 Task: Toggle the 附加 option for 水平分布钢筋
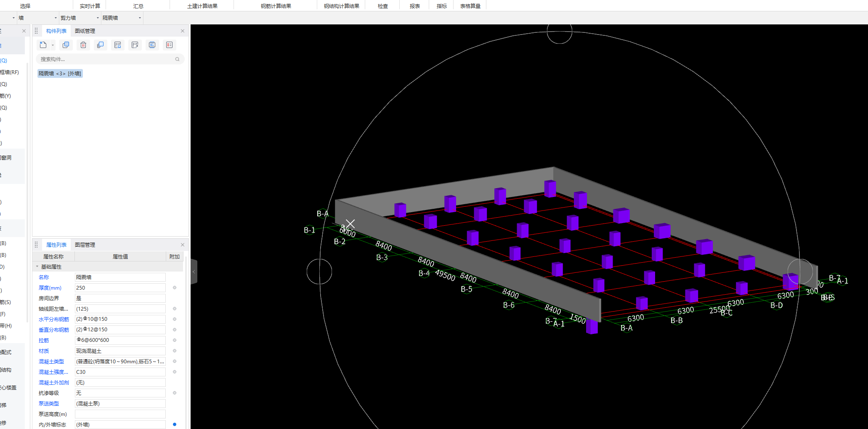pyautogui.click(x=175, y=319)
